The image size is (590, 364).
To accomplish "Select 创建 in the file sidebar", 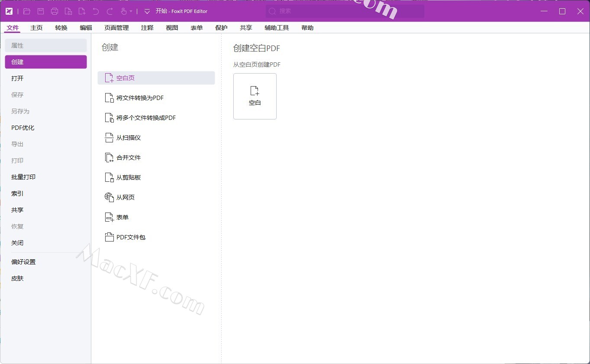I will 46,62.
